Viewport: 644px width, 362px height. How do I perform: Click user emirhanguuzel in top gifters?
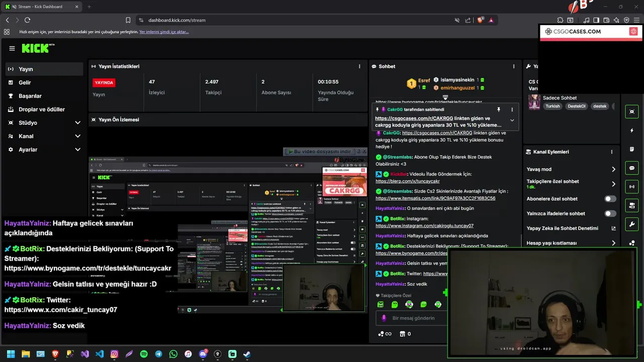click(x=457, y=87)
